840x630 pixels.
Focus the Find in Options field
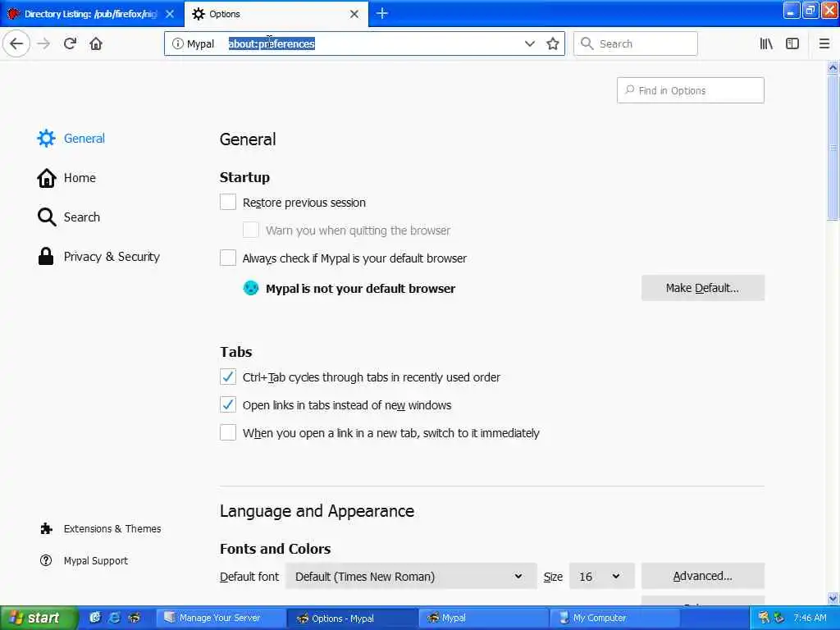pyautogui.click(x=690, y=90)
